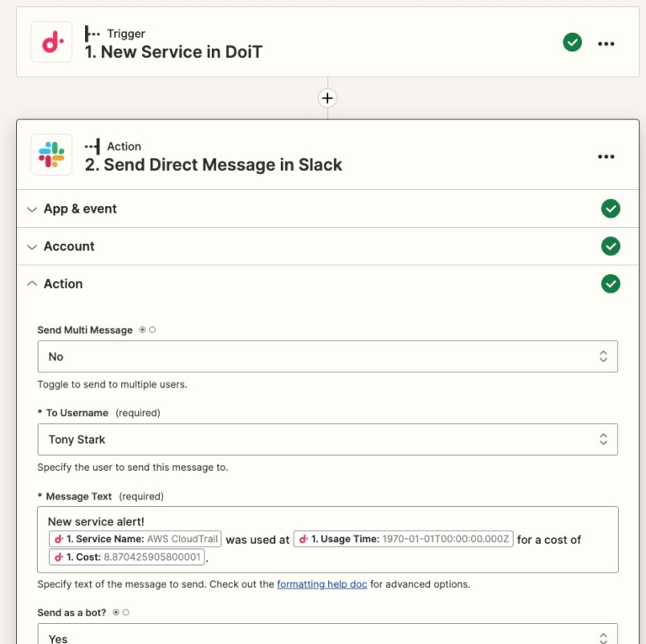Collapse the Action section
646x644 pixels.
(x=327, y=283)
